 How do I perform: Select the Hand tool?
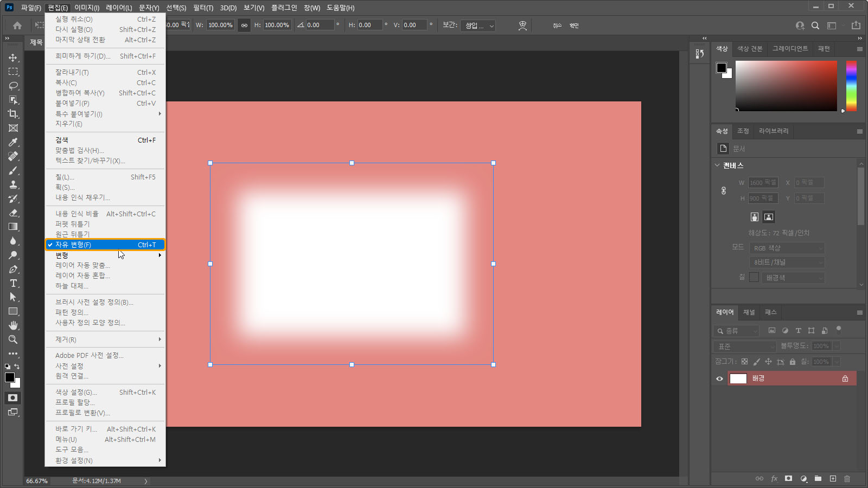click(13, 325)
